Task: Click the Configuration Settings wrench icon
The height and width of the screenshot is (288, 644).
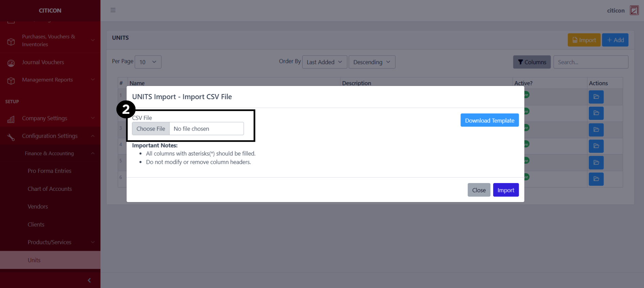Action: pos(11,137)
